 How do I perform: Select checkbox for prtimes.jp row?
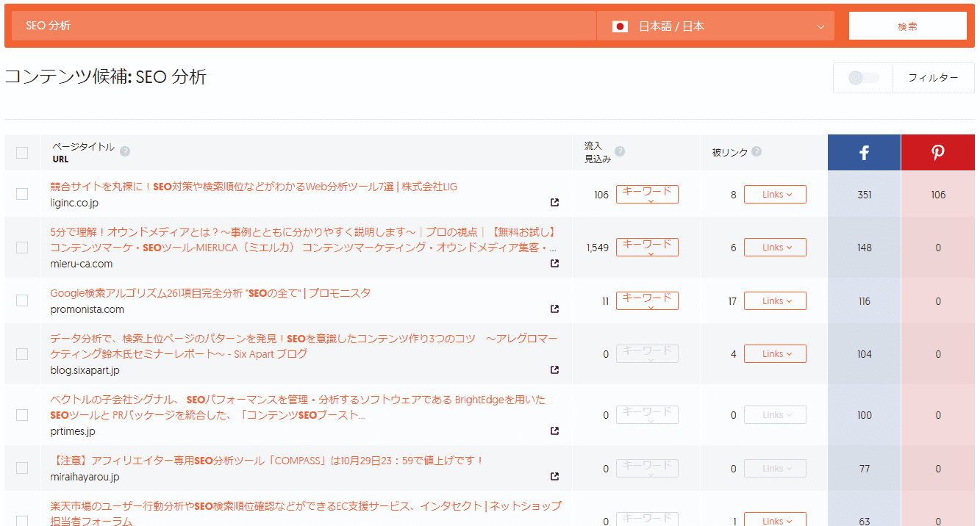click(x=22, y=415)
